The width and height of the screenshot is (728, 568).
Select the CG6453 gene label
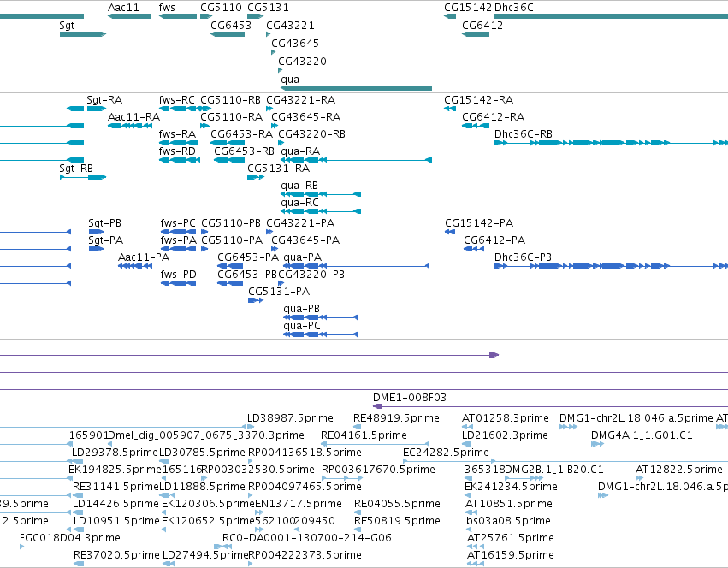tap(231, 26)
